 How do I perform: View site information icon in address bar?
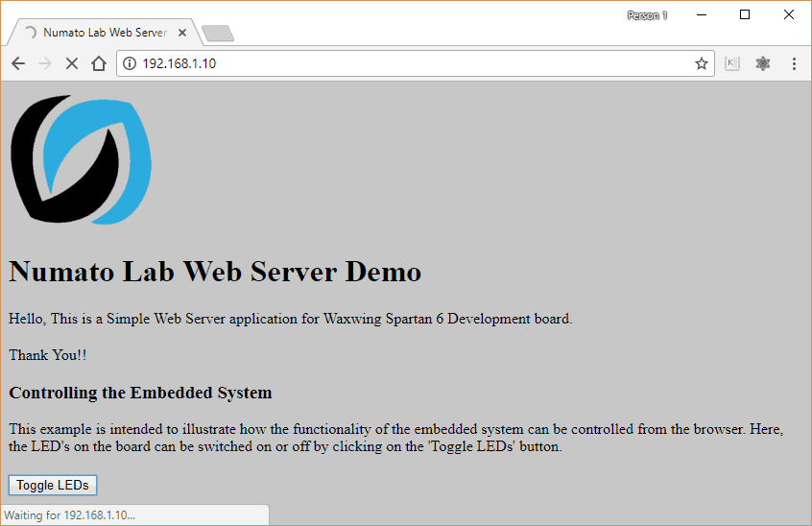tap(131, 63)
